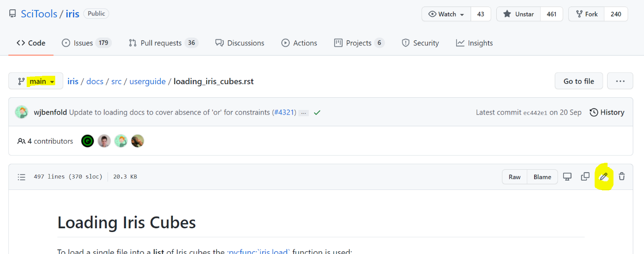Click the copy raw contents icon
Screen dimensions: 644x254
coord(585,177)
